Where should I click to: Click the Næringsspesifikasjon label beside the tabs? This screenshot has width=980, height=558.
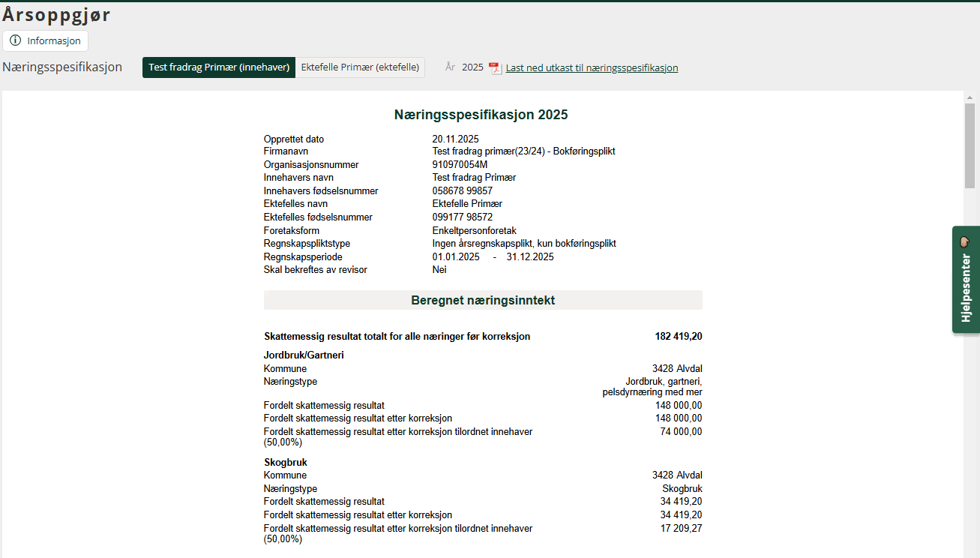tap(62, 67)
